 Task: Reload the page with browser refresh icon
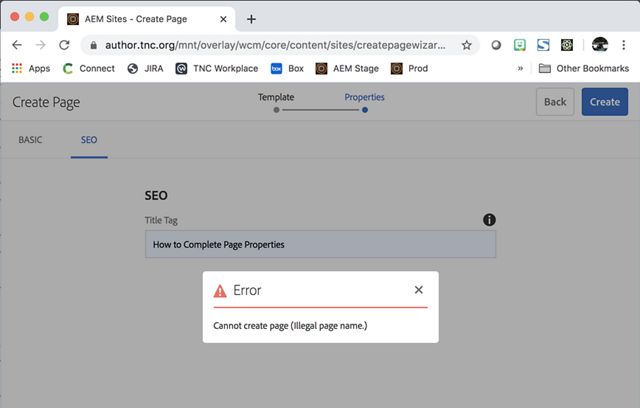point(64,45)
